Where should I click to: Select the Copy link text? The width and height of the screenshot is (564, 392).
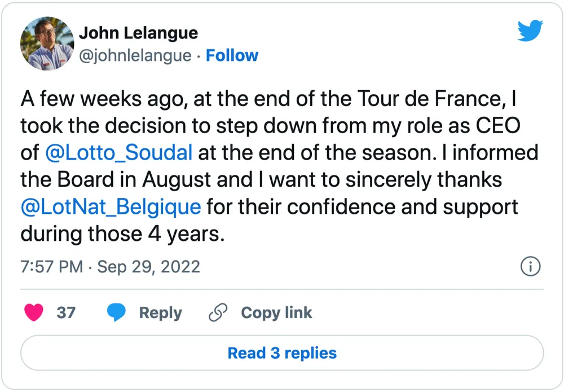pyautogui.click(x=276, y=312)
